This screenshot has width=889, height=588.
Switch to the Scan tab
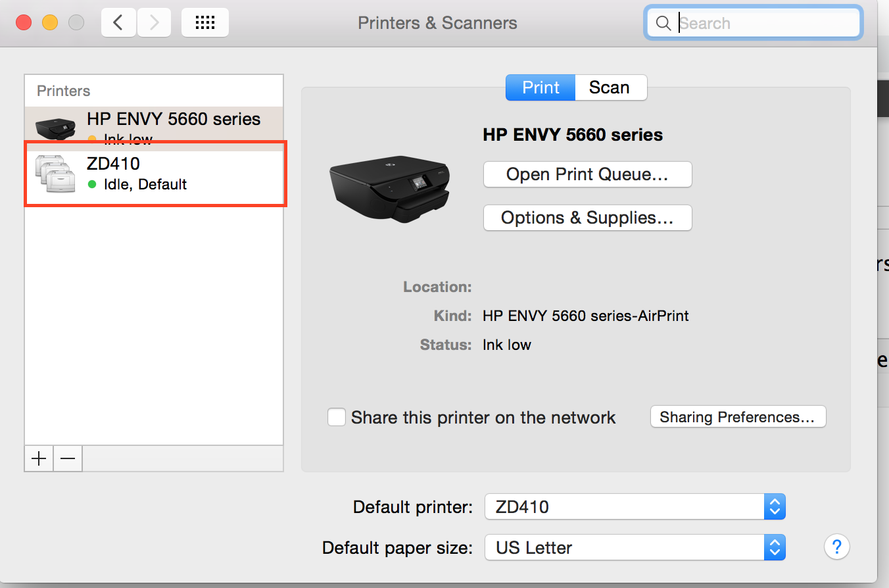[610, 87]
